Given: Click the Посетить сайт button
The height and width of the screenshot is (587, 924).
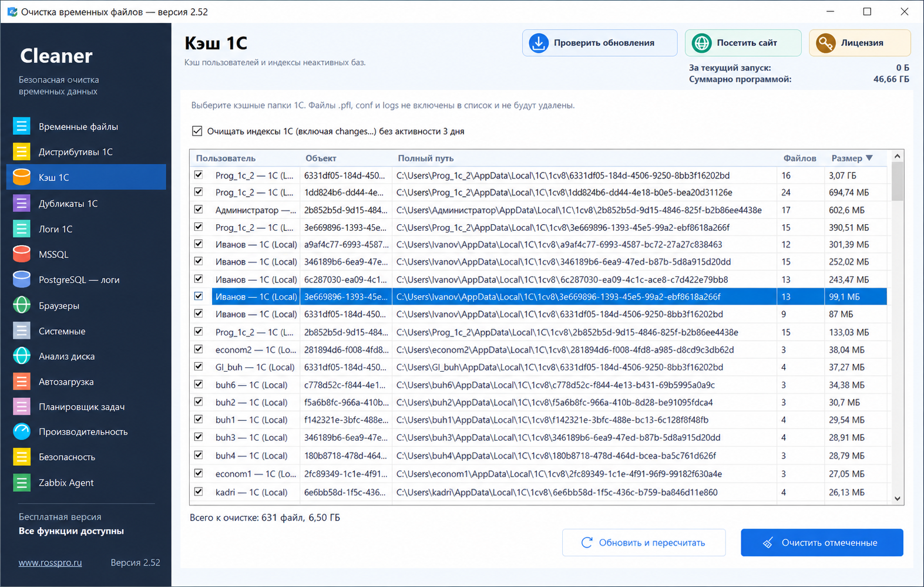Looking at the screenshot, I should (743, 43).
